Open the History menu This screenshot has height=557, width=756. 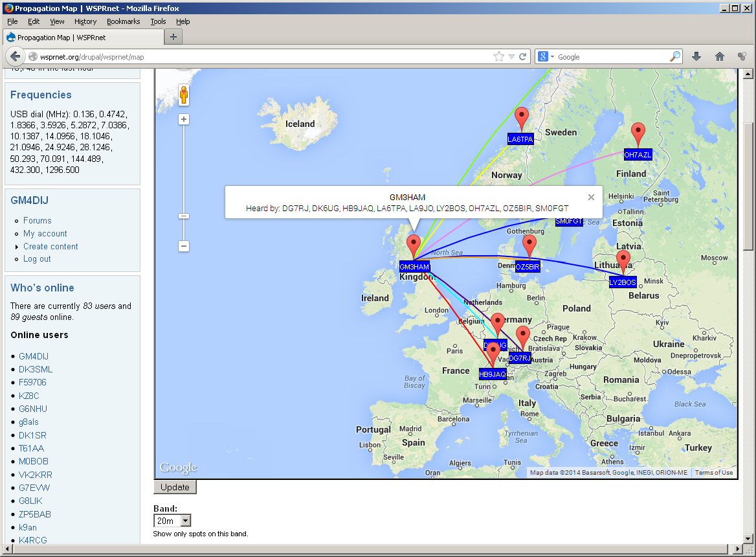(x=85, y=21)
